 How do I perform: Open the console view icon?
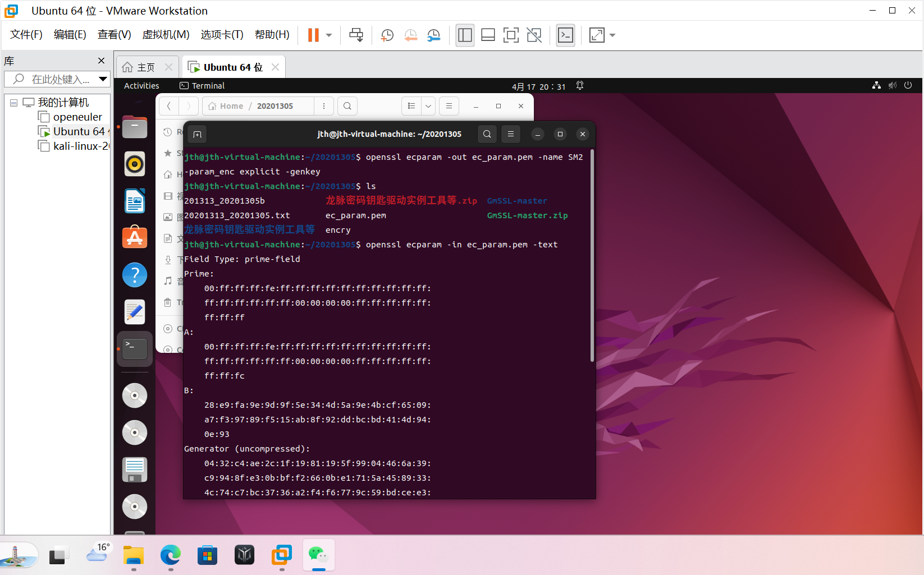[565, 35]
